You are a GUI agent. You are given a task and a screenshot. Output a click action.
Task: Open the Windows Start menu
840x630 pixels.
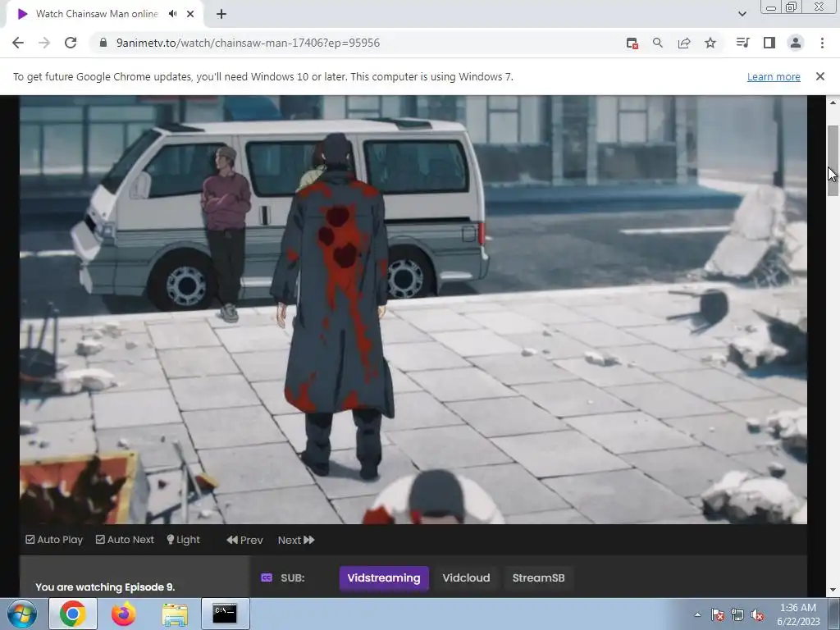point(22,614)
